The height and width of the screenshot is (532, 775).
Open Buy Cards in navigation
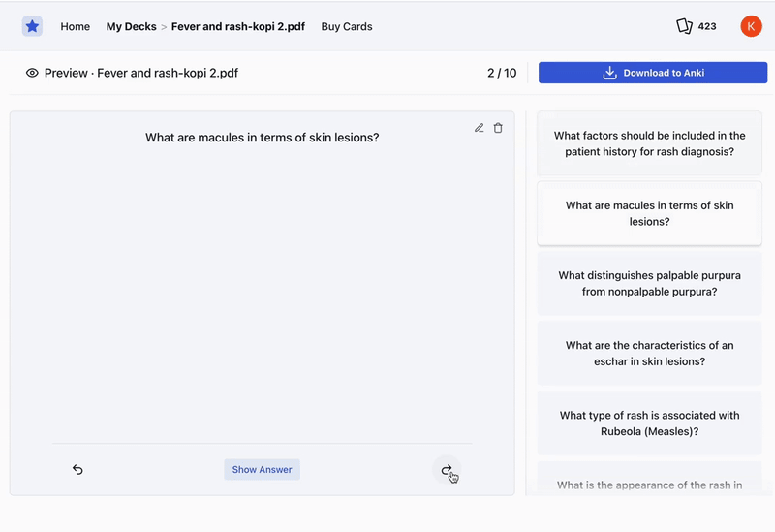pos(347,26)
